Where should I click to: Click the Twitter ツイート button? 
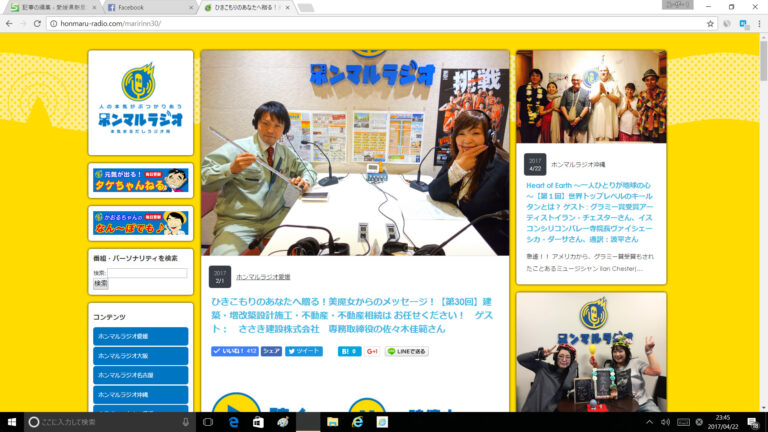click(x=304, y=351)
